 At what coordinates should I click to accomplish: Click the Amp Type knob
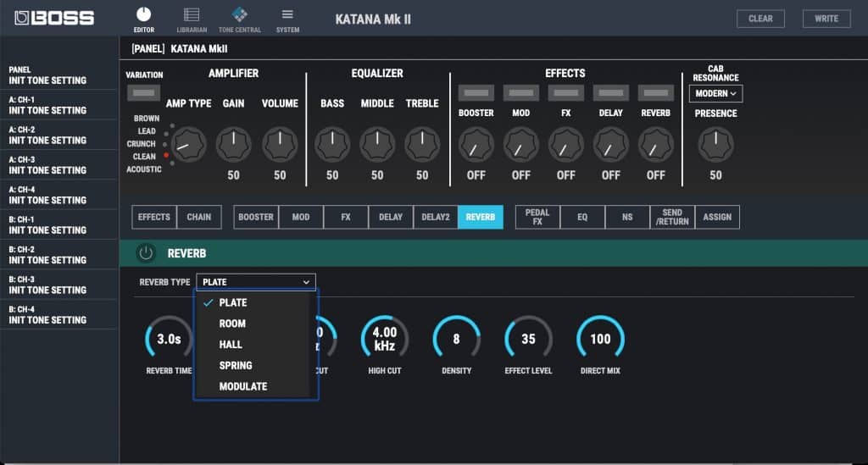188,144
